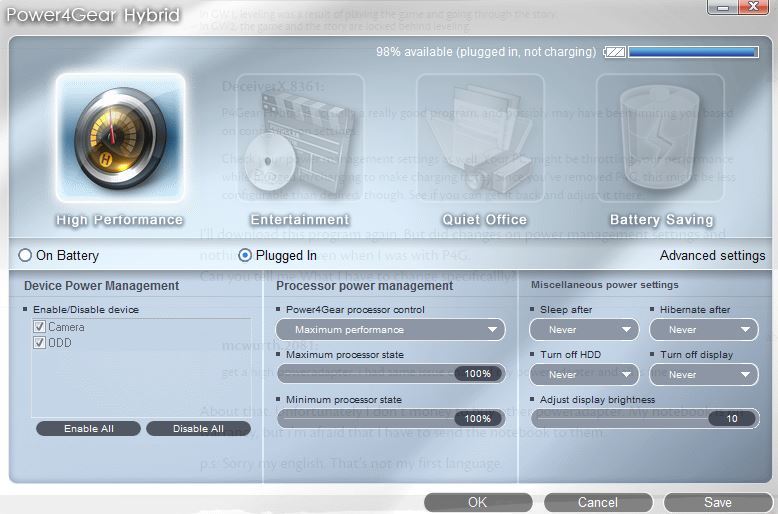Open the Hibernate after dropdown
The width and height of the screenshot is (778, 514).
(704, 329)
